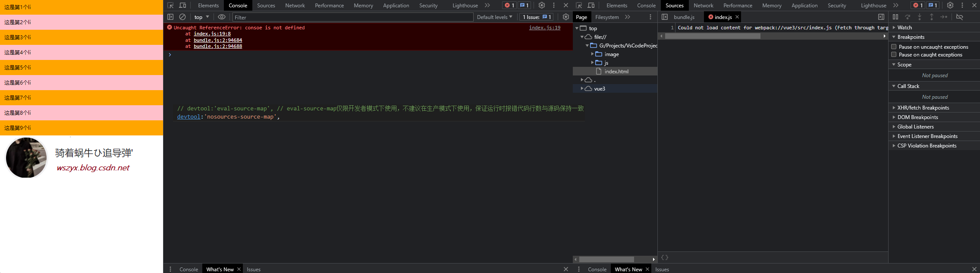Expand the vue3 node in navigator tree
The height and width of the screenshot is (273, 980).
[582, 88]
